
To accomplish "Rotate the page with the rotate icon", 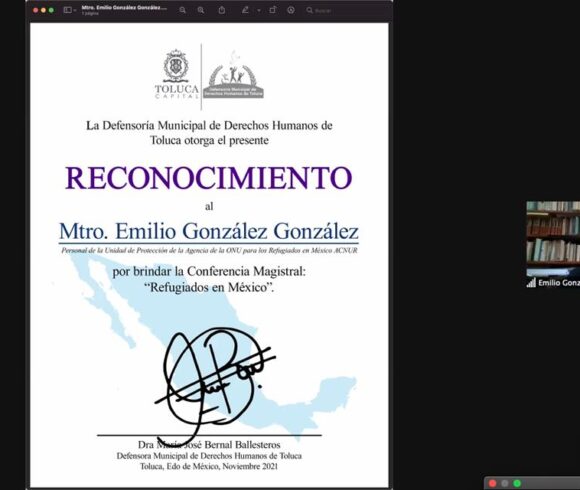I will tap(273, 10).
